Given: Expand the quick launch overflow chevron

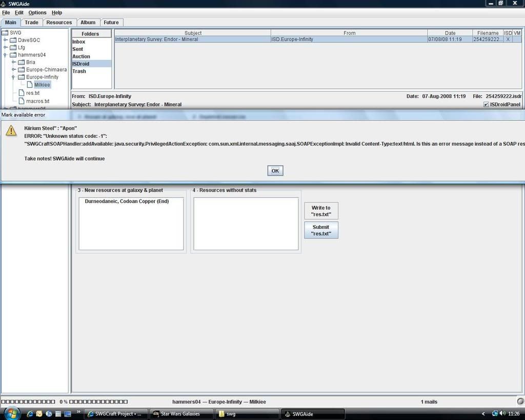Looking at the screenshot, I should click(78, 412).
